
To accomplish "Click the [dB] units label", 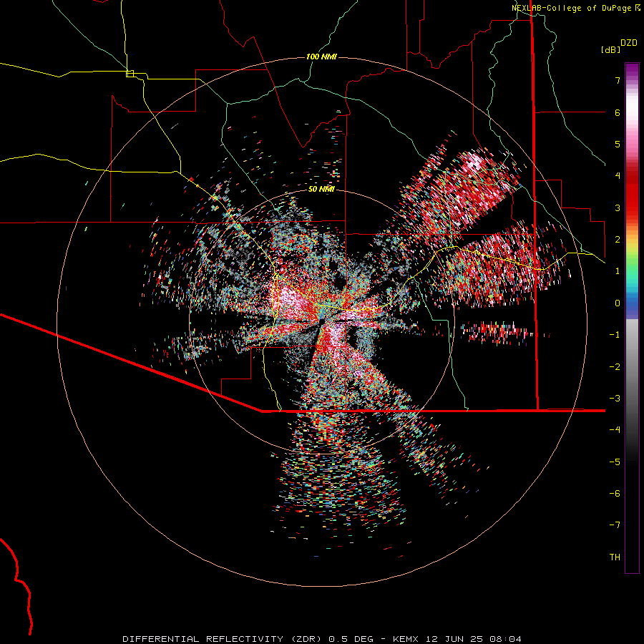I will click(x=610, y=50).
